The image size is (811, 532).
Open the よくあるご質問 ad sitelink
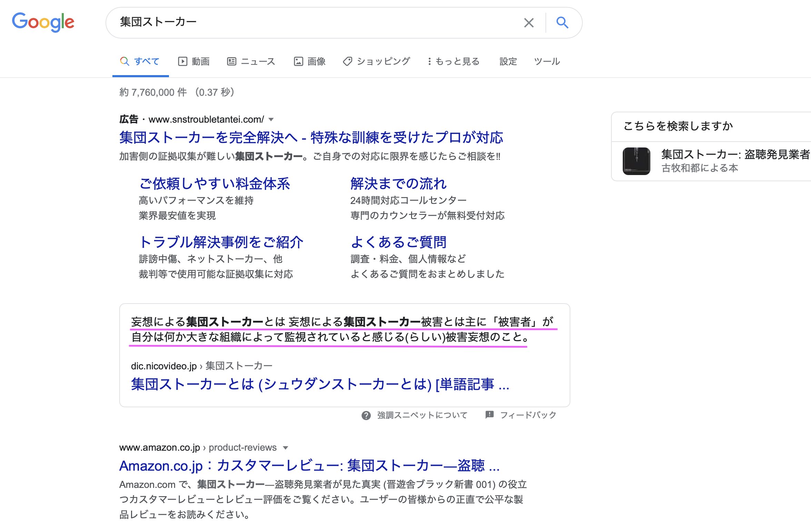pos(398,242)
